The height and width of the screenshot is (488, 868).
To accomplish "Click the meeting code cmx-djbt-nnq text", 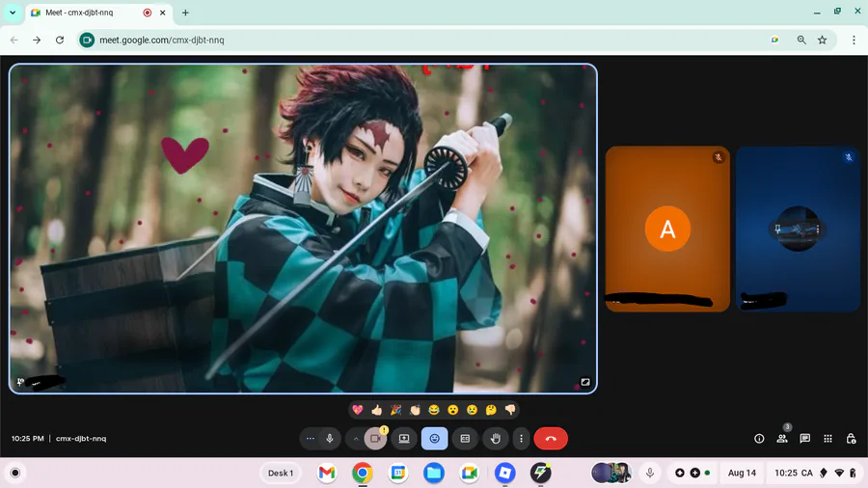I will coord(81,439).
